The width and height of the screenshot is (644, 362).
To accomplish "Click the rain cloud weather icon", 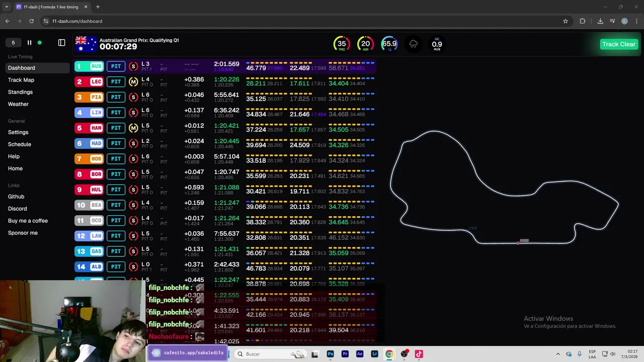I will (x=413, y=44).
